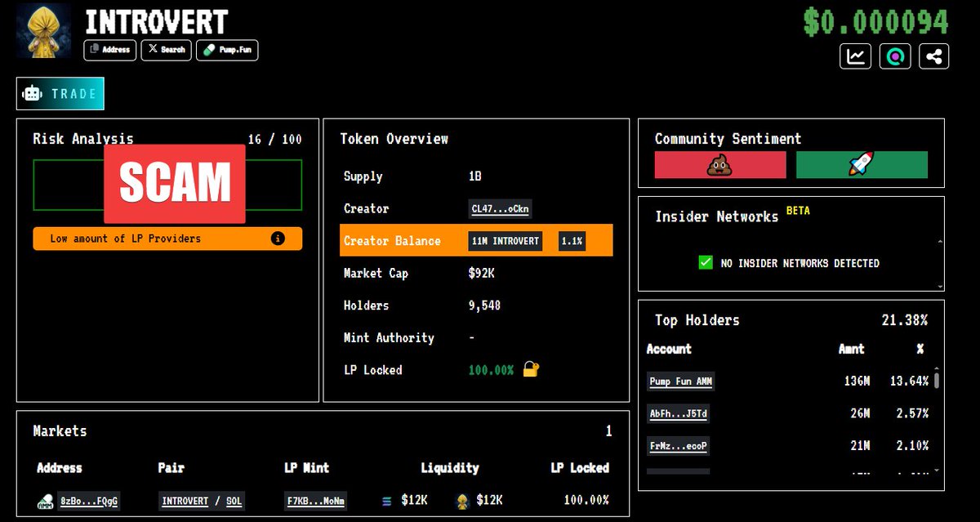
Task: Open holder account AbFh...J5Td
Action: tap(678, 414)
